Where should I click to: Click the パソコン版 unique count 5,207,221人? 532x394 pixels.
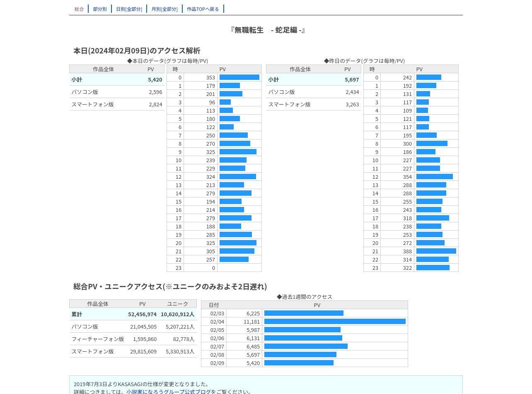pos(180,327)
